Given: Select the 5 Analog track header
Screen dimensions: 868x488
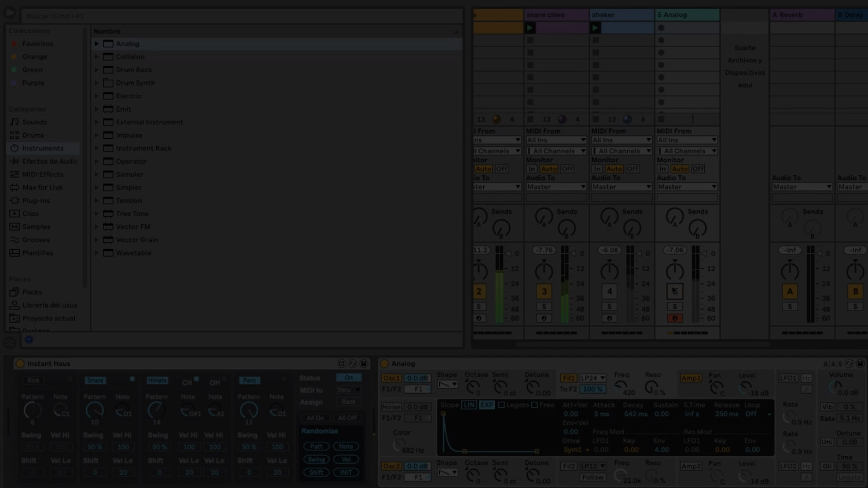Looking at the screenshot, I should pyautogui.click(x=687, y=14).
